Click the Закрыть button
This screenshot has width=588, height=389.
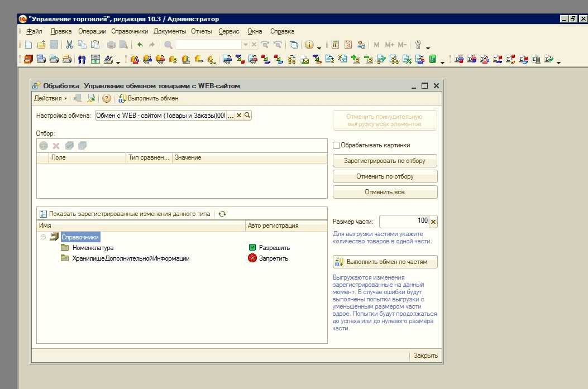[426, 356]
